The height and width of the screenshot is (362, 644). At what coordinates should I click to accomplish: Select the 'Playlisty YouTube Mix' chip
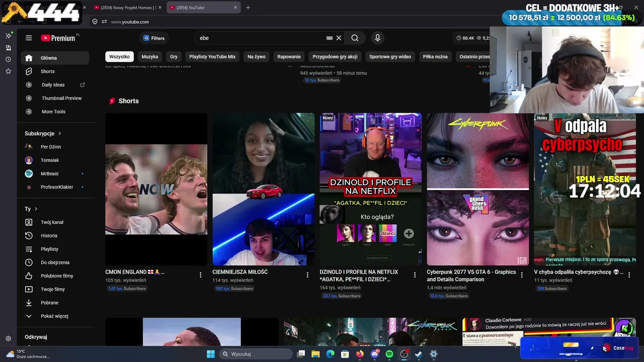tap(212, 57)
